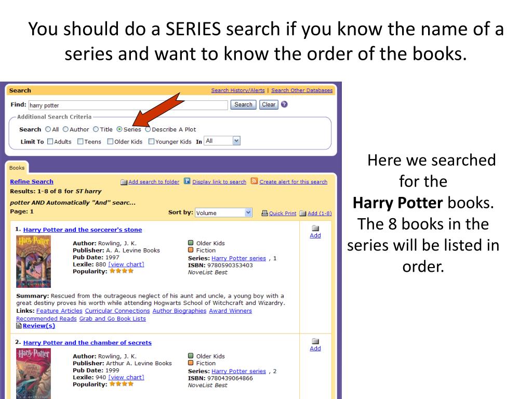Click the Add search to folder icon
Screen dimensions: 532x399
pos(124,182)
